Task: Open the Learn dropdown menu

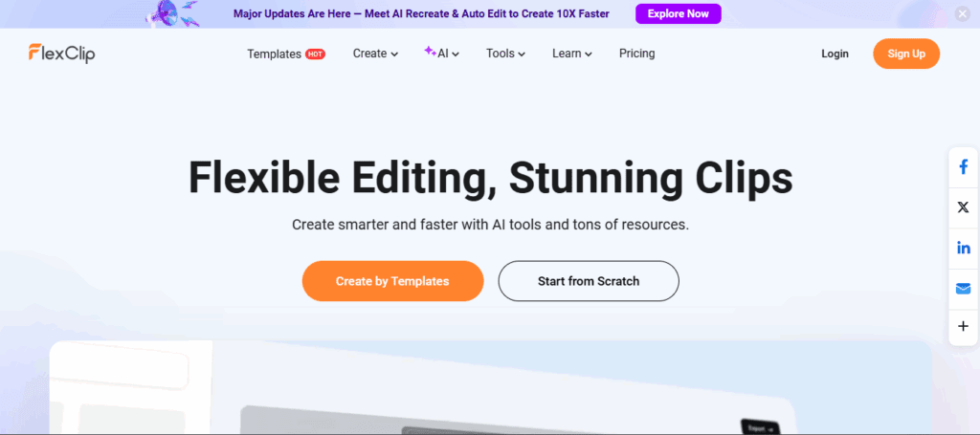Action: (571, 54)
